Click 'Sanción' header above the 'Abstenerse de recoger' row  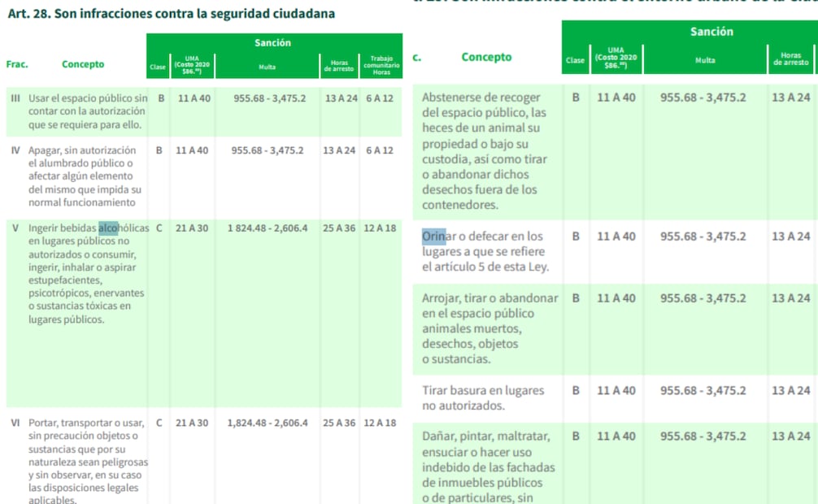(711, 32)
